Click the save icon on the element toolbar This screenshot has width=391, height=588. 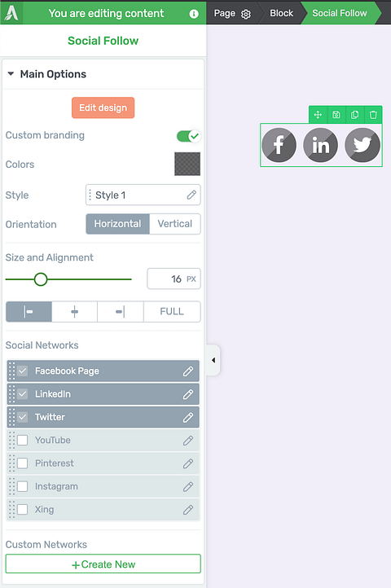click(336, 115)
